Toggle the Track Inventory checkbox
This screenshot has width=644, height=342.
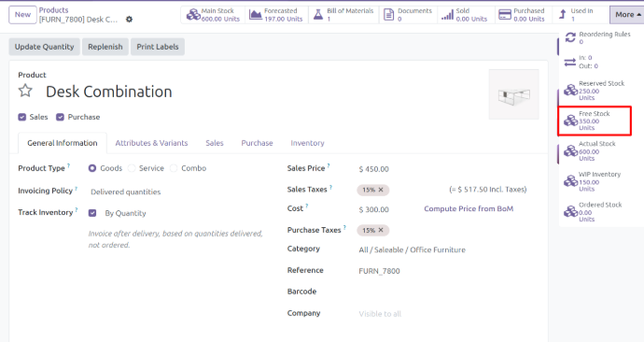point(92,213)
